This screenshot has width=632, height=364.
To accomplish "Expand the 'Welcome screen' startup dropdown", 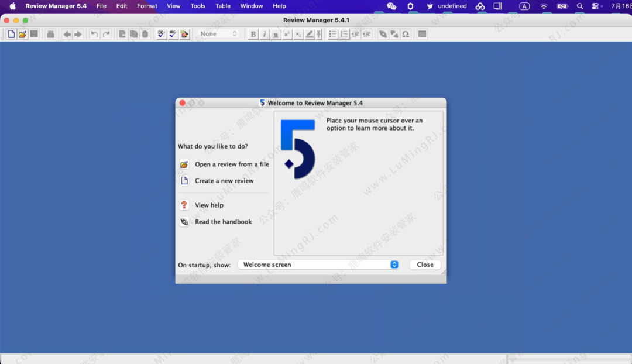I will coord(394,265).
